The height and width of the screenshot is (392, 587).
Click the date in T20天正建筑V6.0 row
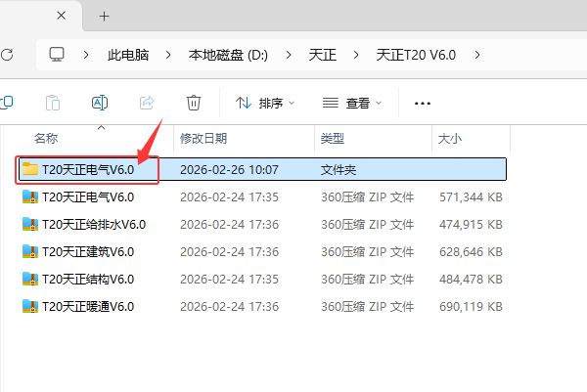(229, 252)
